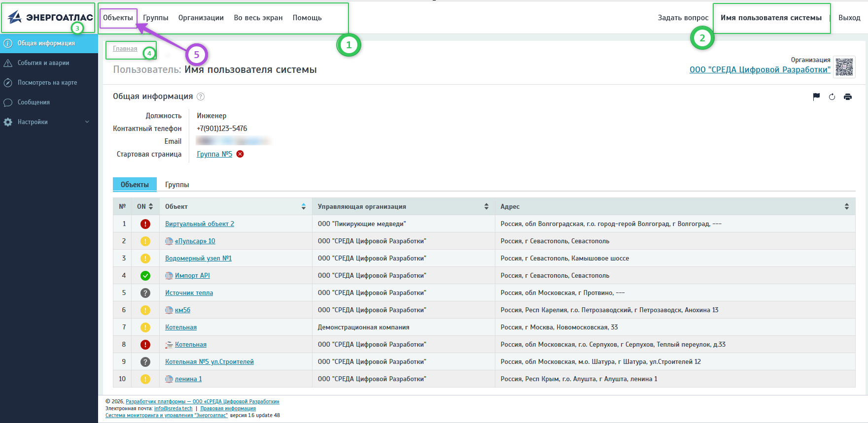Image resolution: width=868 pixels, height=423 pixels.
Task: Click yellow status icon of ленина 1
Action: 145,379
